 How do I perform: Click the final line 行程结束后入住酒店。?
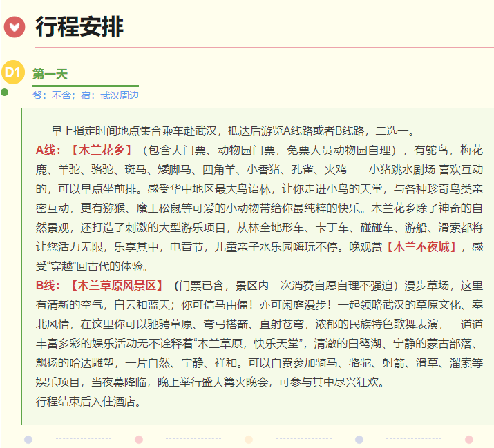[x=88, y=402]
